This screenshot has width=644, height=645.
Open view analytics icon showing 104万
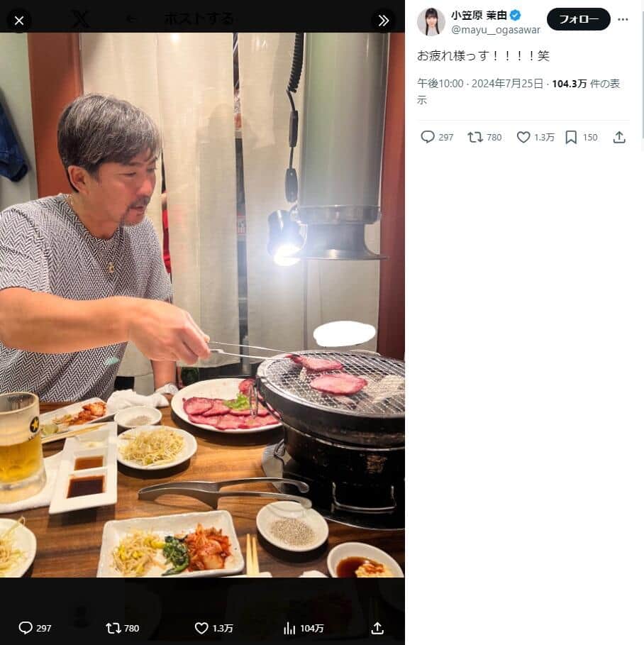(289, 628)
